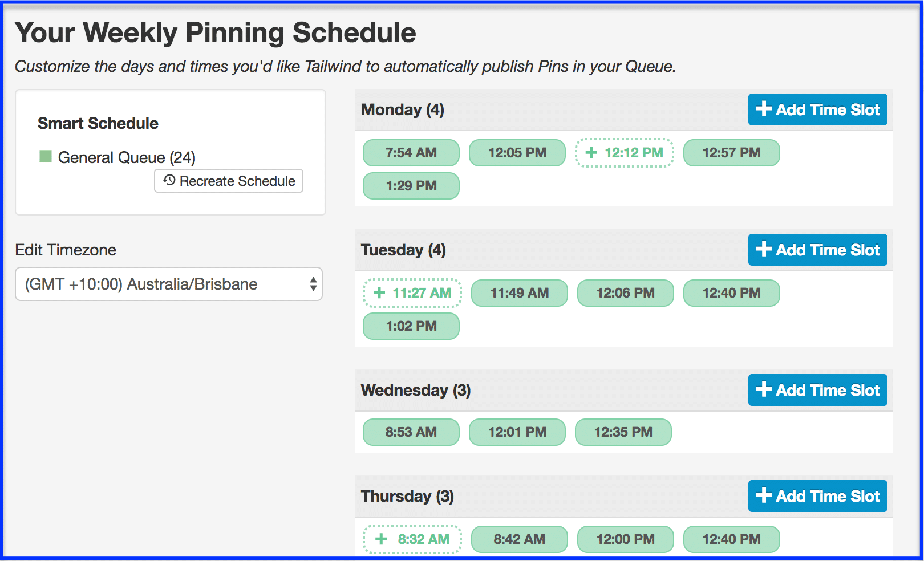Click the Monday 1:29 PM slot
This screenshot has height=561, width=924.
click(x=411, y=186)
